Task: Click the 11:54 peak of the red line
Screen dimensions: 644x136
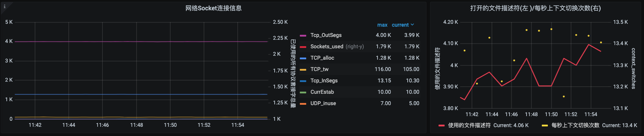Action: pos(589,44)
